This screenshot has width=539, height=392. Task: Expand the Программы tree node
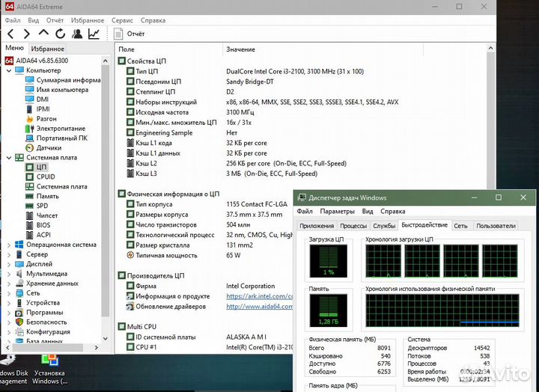[9, 313]
